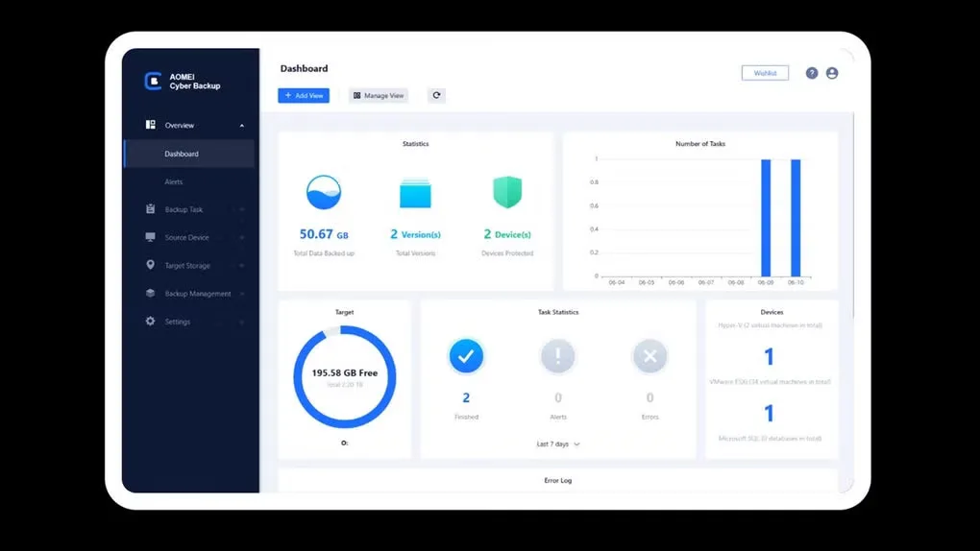The width and height of the screenshot is (980, 551).
Task: Click the dashboard vertical scrollbar
Action: point(852,216)
